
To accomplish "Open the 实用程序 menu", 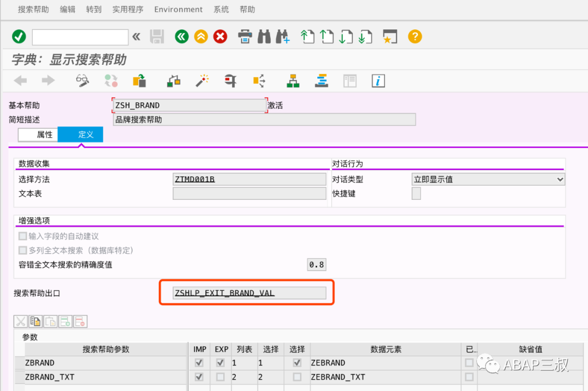I will pyautogui.click(x=128, y=9).
